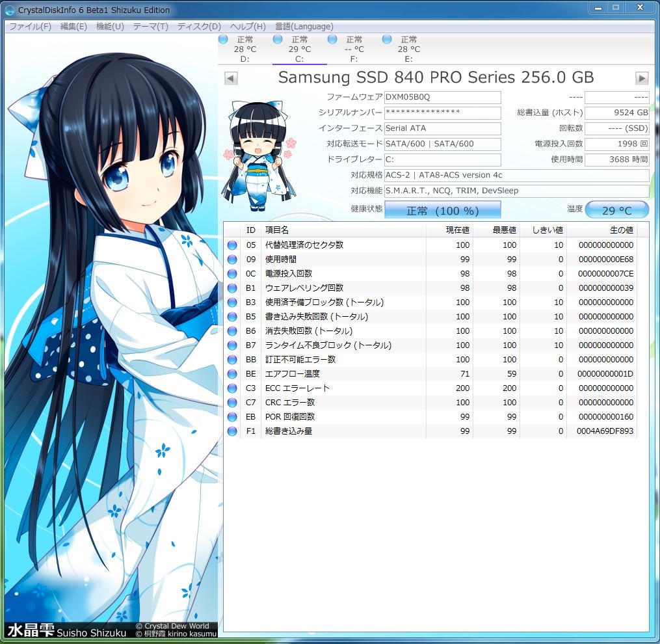Image resolution: width=660 pixels, height=644 pixels.
Task: Click the SATA/600 transfer mode field
Action: point(442,144)
